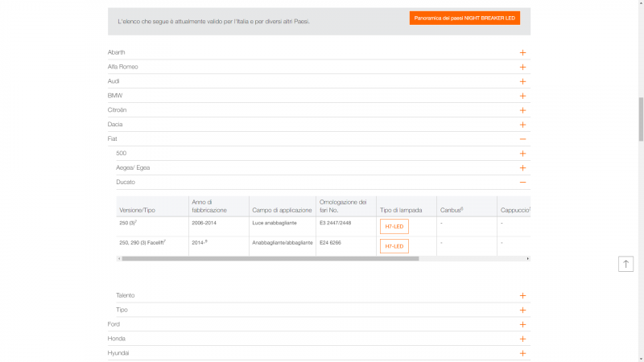This screenshot has width=644, height=362.
Task: Click Panoramica dei paesi NIGHT BREAKER LED button
Action: (464, 18)
